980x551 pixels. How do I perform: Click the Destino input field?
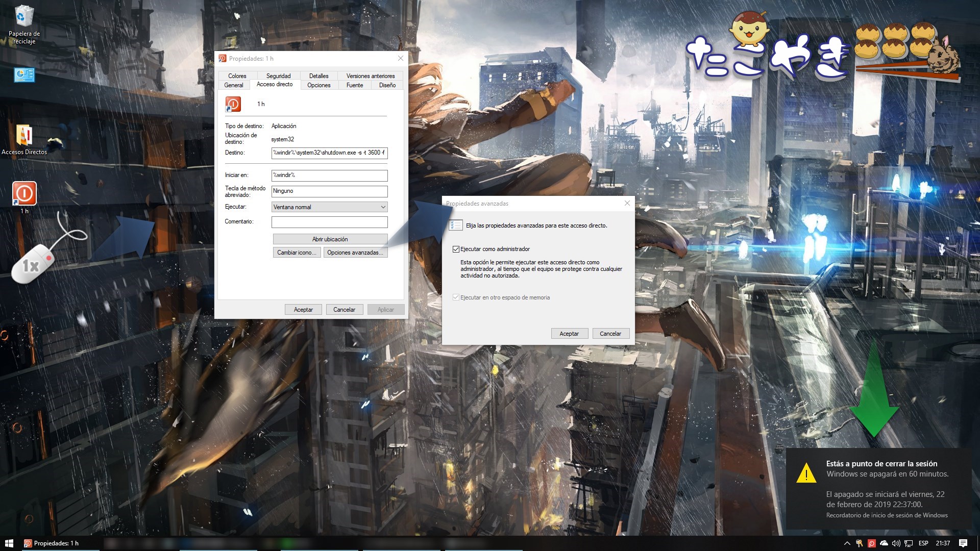[x=329, y=153]
